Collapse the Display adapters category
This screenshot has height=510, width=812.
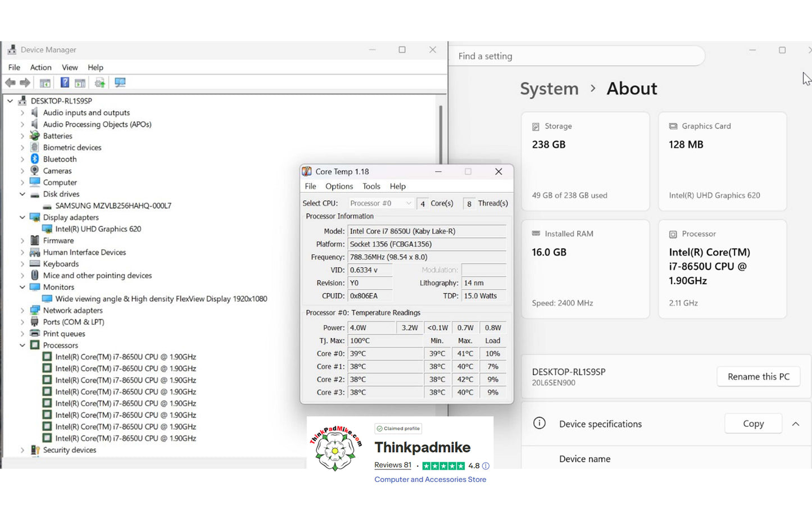[22, 217]
